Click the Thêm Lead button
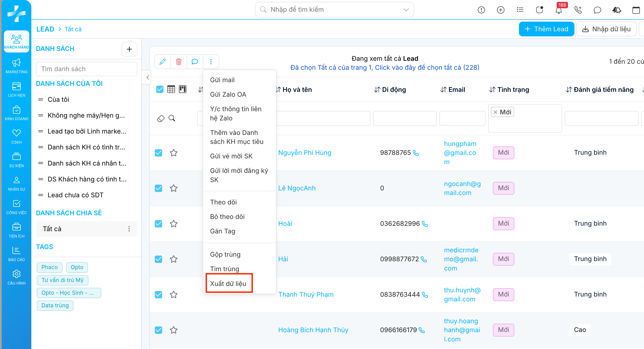644x349 pixels. pos(546,29)
